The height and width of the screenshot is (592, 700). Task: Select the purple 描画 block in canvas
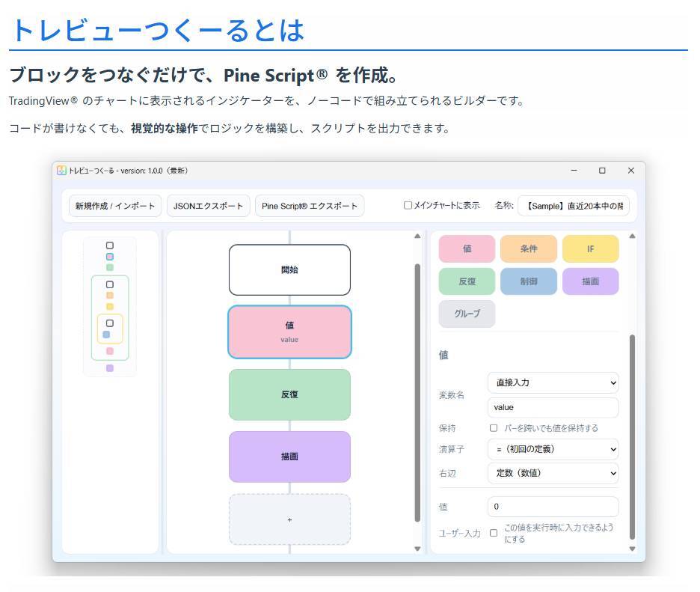(289, 457)
